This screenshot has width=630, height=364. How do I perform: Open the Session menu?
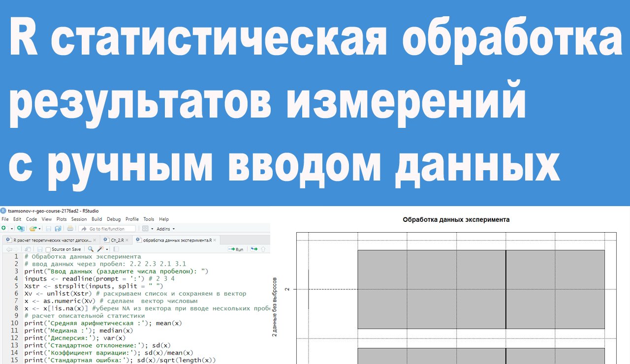coord(79,219)
